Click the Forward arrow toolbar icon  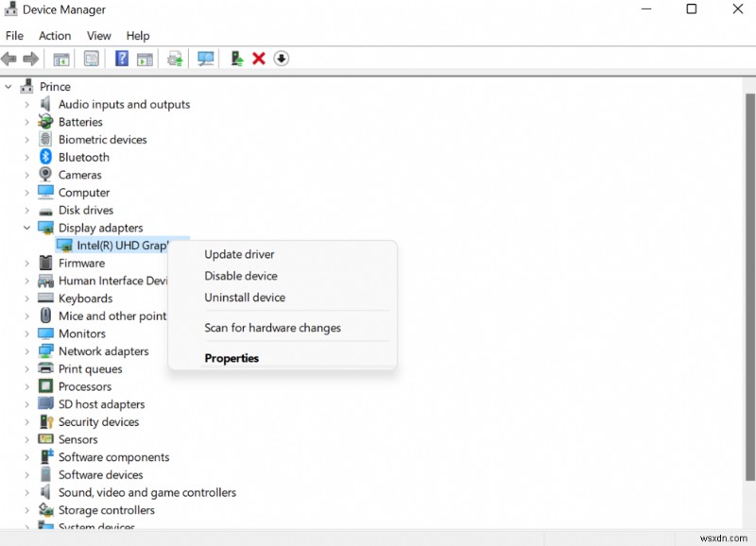point(31,59)
